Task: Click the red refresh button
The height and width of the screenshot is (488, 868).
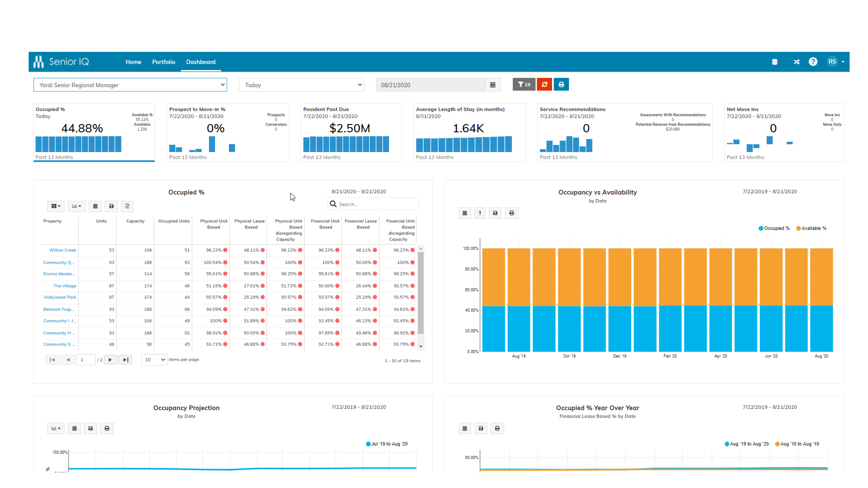Action: (x=544, y=85)
